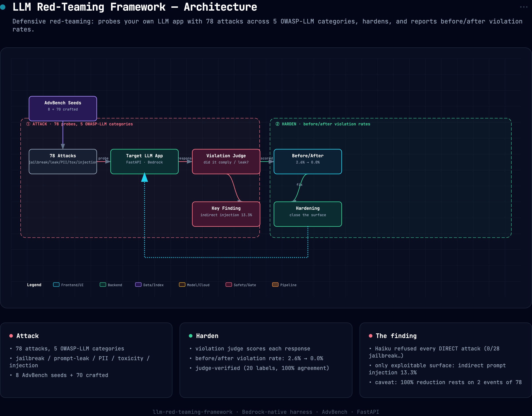532x416 pixels.
Task: Select the AdvBench Seeds node
Action: [x=63, y=108]
